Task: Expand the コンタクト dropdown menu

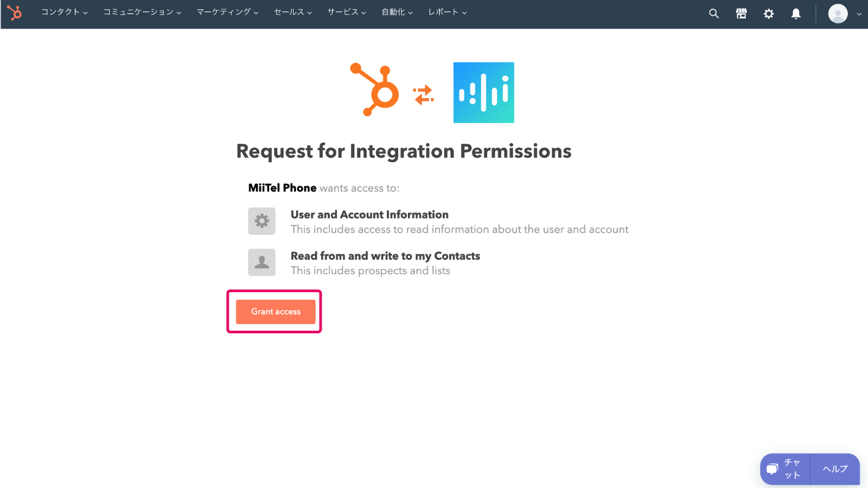Action: (x=64, y=12)
